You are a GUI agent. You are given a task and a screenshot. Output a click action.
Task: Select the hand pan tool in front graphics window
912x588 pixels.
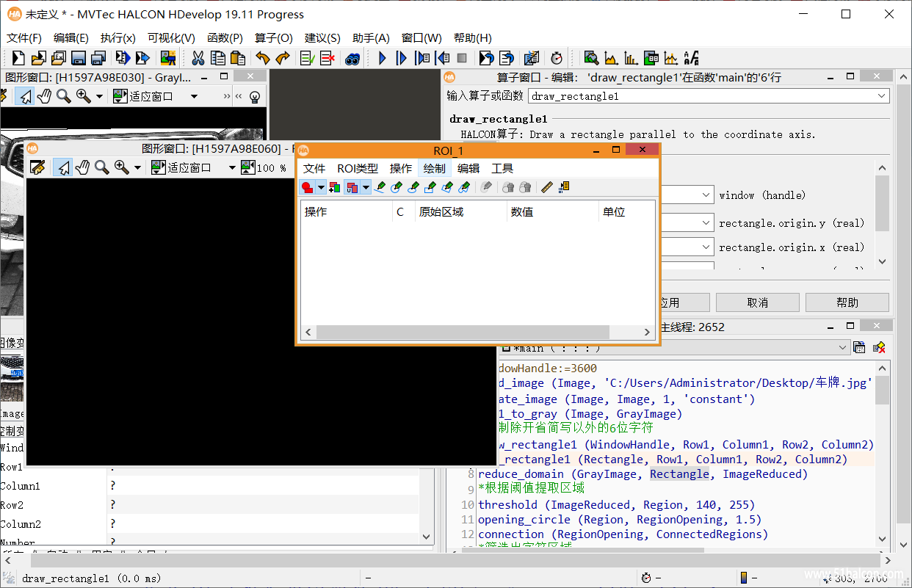[x=82, y=167]
